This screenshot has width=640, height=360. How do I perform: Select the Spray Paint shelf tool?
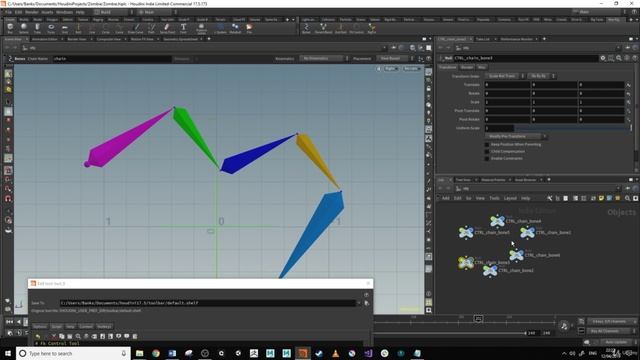point(167,28)
